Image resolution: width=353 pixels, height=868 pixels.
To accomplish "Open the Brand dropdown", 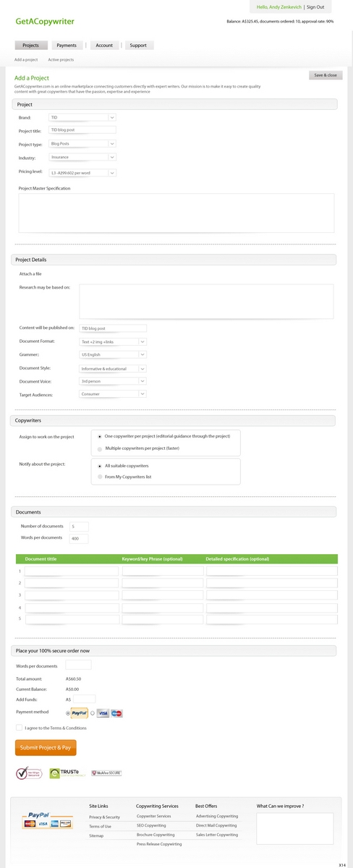I will pyautogui.click(x=82, y=116).
